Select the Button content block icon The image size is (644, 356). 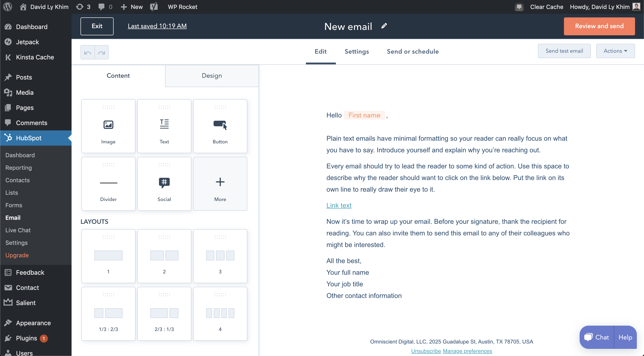tap(219, 125)
